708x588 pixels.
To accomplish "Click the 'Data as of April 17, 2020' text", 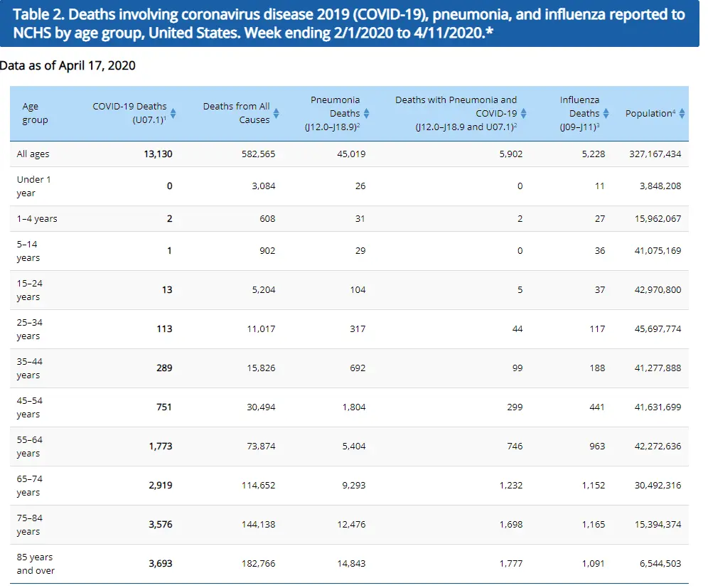I will (68, 65).
